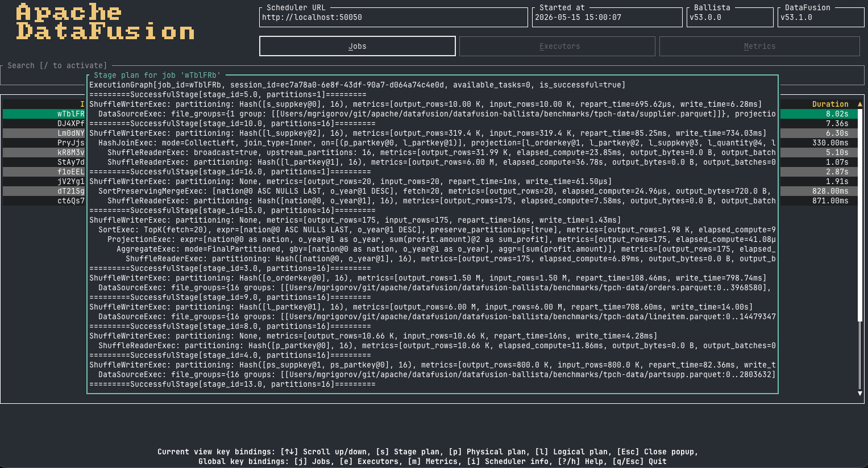Click the "[q/Esc] Quit" key binding hint
The width and height of the screenshot is (868, 468).
click(639, 461)
